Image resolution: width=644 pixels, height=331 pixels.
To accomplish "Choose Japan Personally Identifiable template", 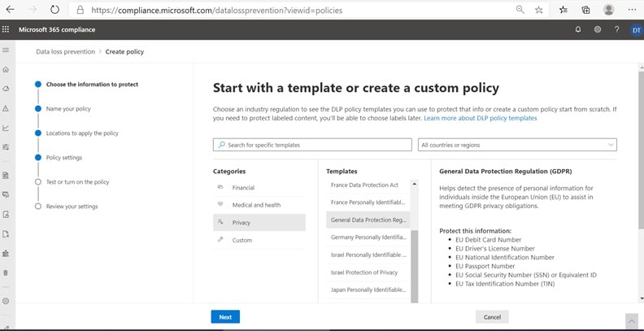I will 368,290.
